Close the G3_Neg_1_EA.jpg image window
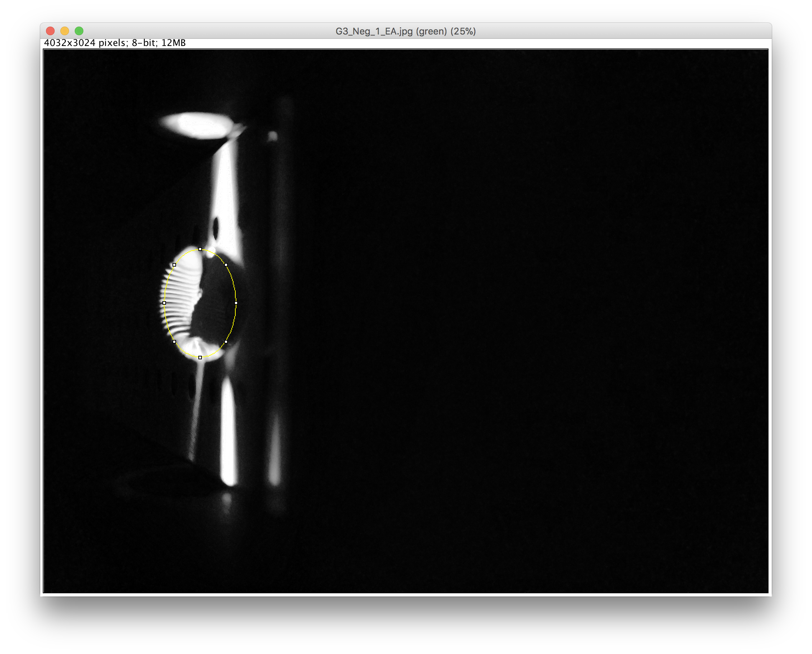 click(x=50, y=31)
